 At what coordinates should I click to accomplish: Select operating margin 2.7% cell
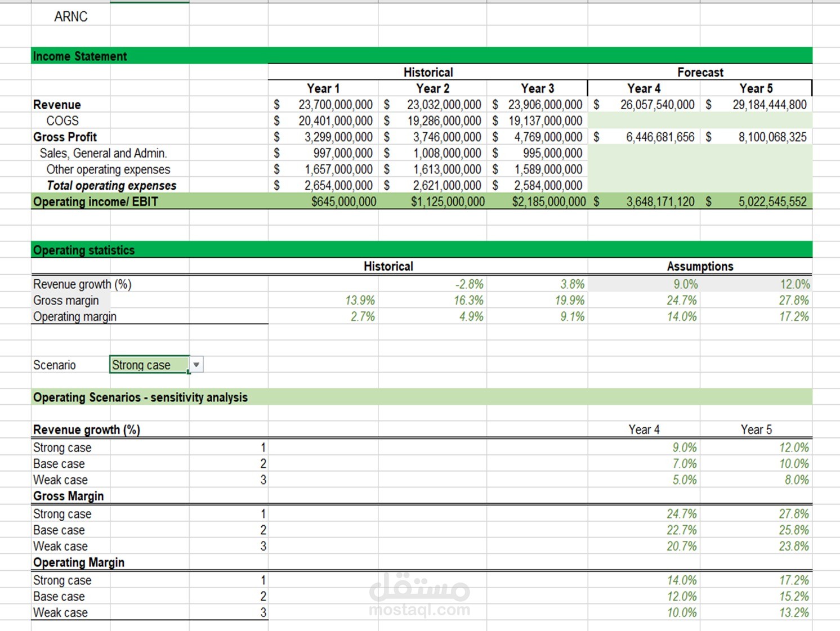pos(363,317)
